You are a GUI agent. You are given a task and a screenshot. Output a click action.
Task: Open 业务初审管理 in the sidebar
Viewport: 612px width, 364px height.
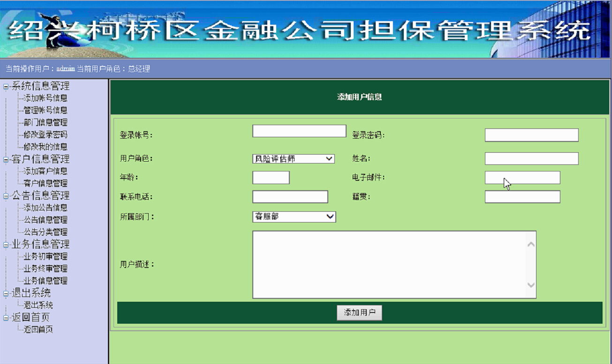45,257
